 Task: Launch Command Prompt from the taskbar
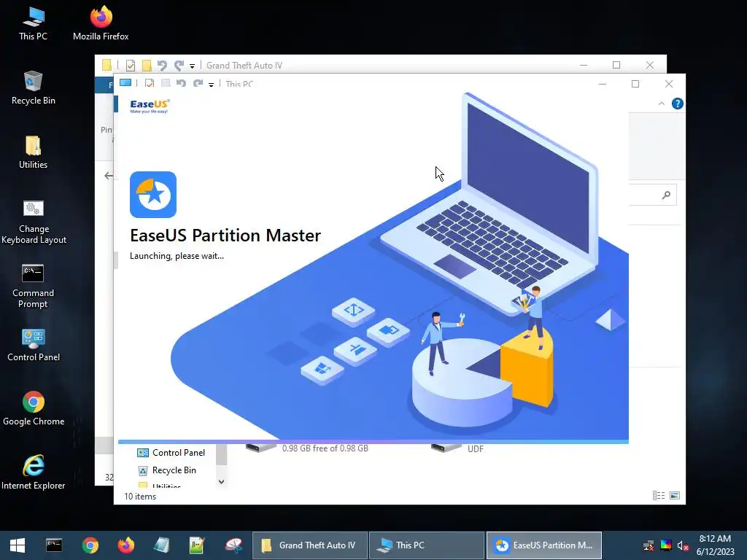coord(54,545)
